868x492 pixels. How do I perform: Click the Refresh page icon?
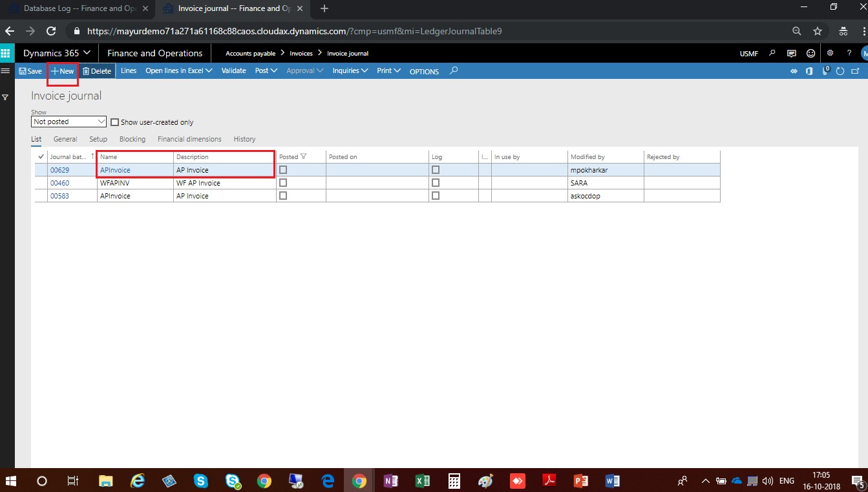click(840, 71)
